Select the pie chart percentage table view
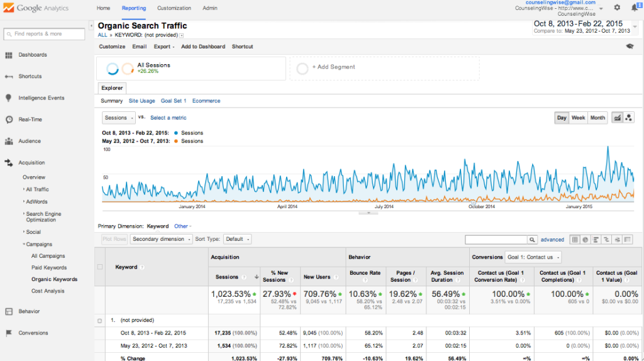This screenshot has height=361, width=644. coord(585,240)
